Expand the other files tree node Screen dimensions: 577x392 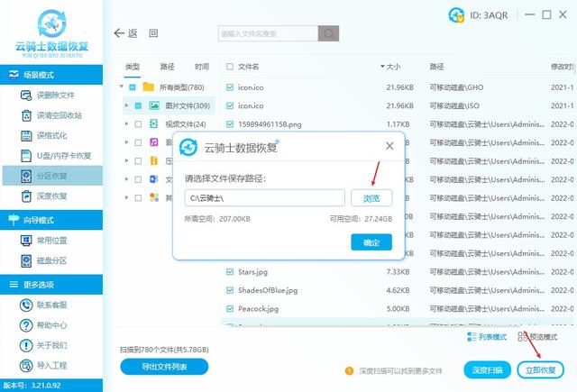(x=126, y=197)
